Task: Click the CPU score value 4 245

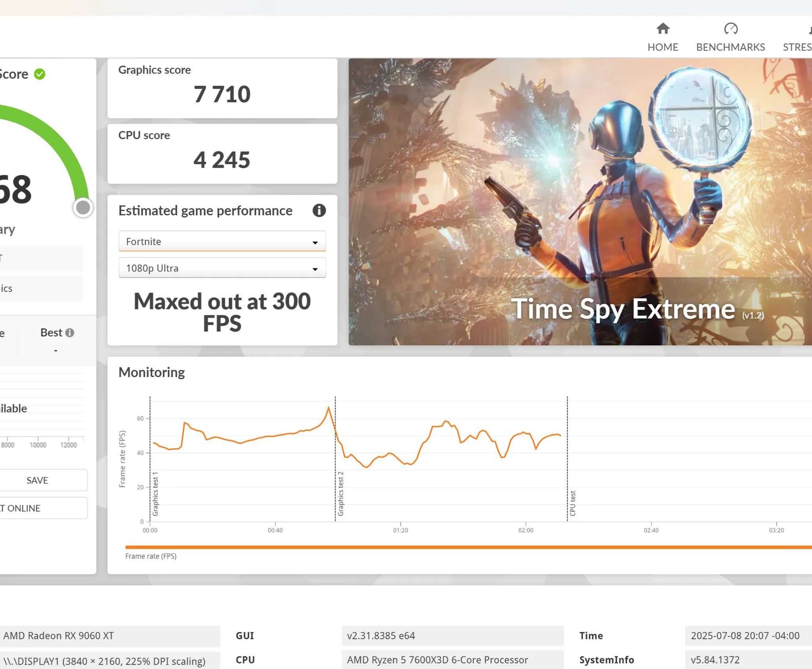Action: (x=222, y=160)
